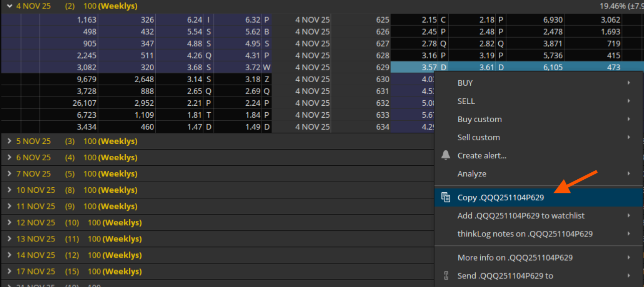
Task: Collapse the 4 NOV 25 expiration row
Action: 9,6
